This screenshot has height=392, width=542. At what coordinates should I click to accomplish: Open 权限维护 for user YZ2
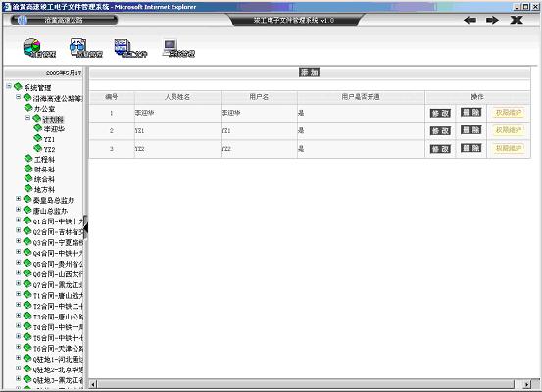(509, 148)
